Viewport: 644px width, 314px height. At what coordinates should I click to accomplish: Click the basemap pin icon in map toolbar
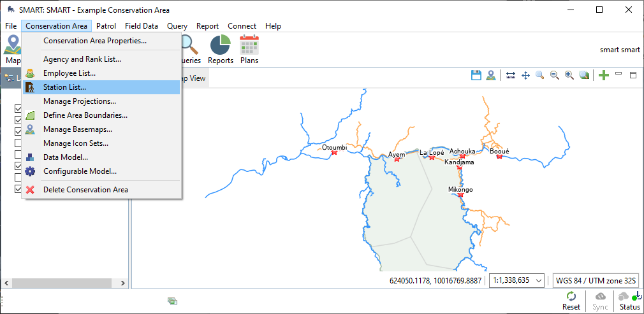(491, 75)
